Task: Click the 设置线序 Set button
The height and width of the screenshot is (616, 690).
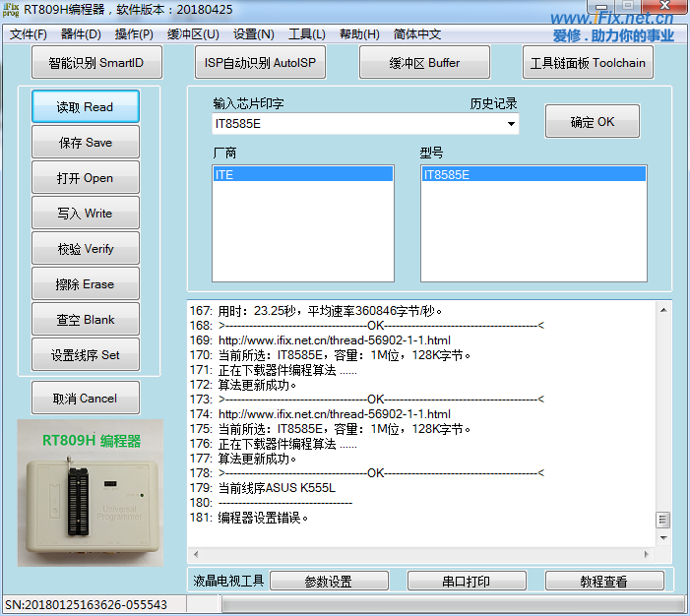Action: coord(86,354)
